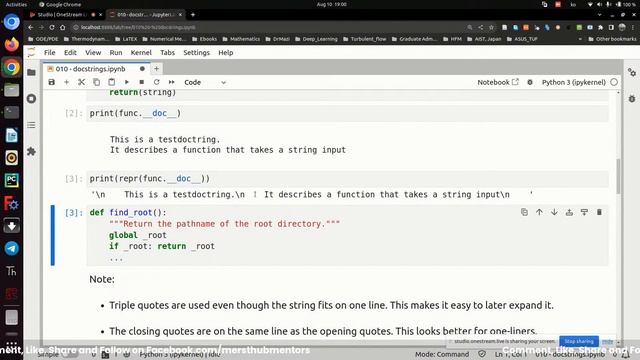
Task: Go back in browser history
Action: tap(31, 27)
